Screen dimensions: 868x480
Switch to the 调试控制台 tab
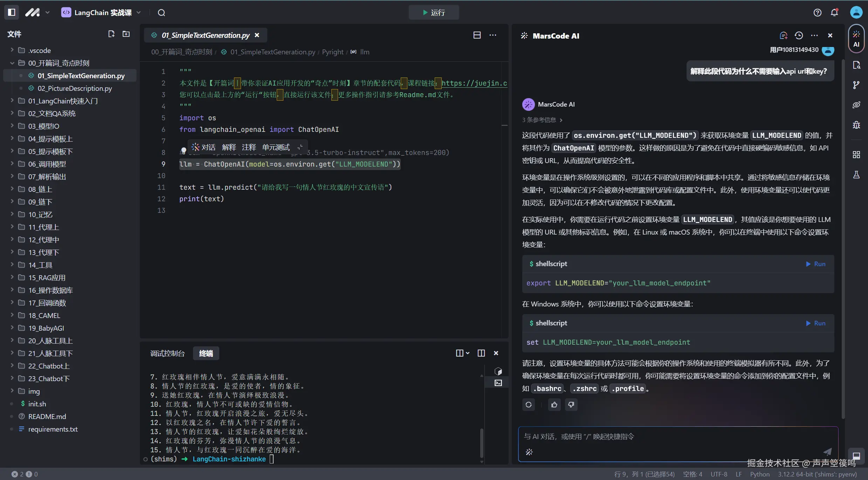coord(167,353)
